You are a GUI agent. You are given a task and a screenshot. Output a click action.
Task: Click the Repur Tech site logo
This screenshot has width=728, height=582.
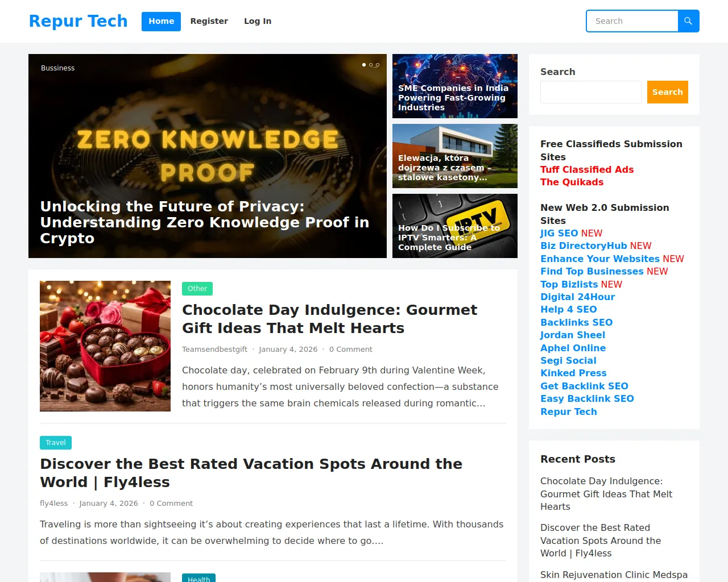pos(78,21)
